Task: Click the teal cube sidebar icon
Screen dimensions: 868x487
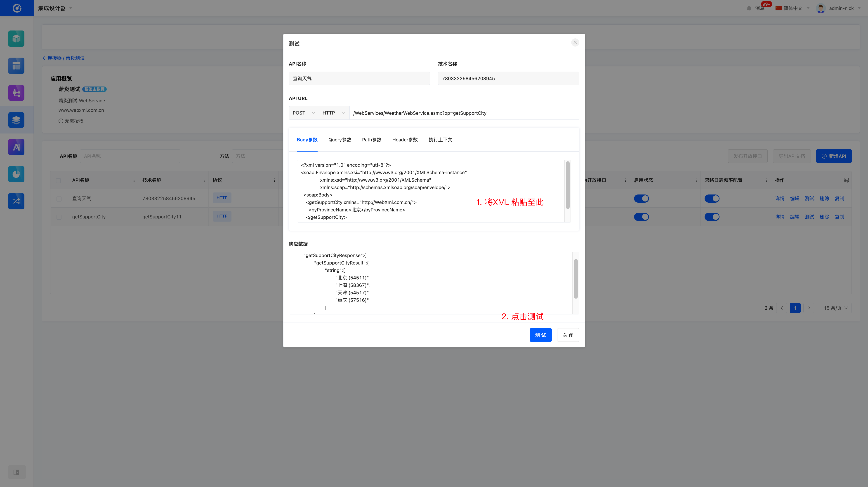Action: pos(16,39)
